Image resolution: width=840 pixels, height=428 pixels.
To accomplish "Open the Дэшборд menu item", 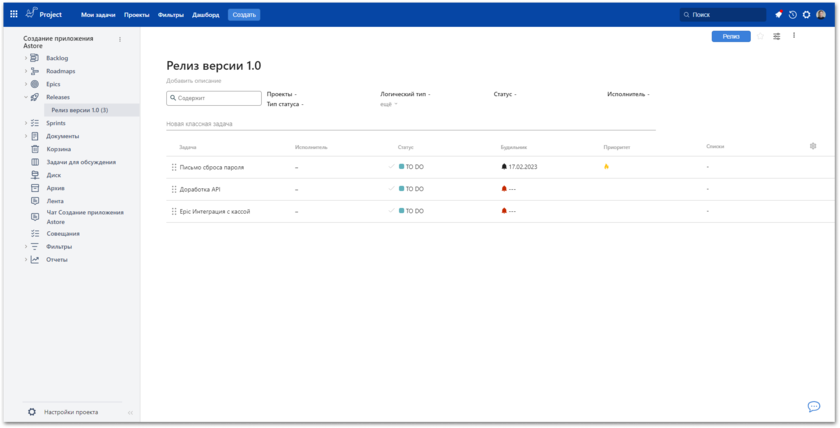I will point(205,15).
